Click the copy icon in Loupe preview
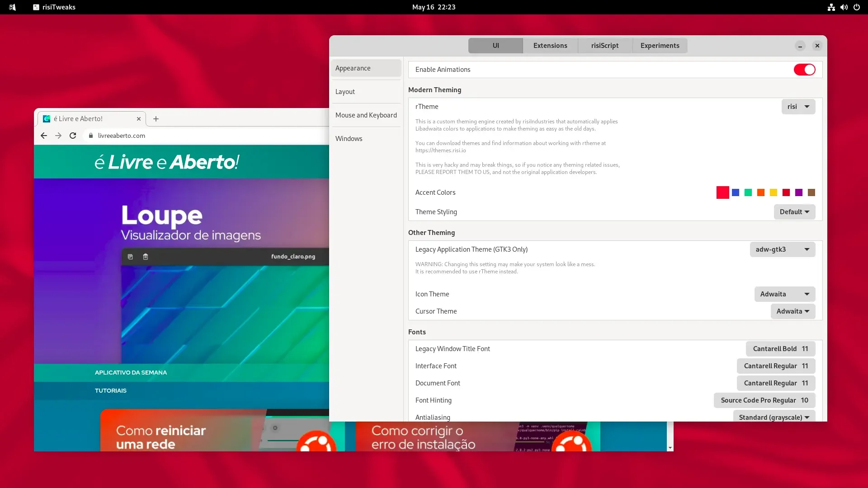Screen dimensions: 868x488 tap(130, 257)
